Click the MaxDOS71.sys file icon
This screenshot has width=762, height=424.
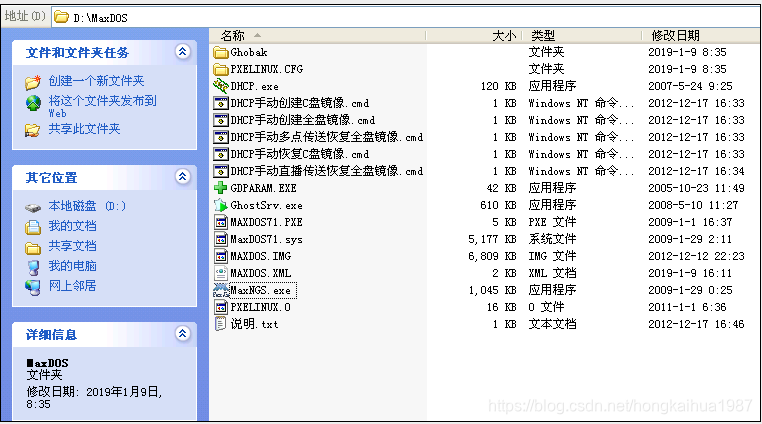[x=221, y=239]
